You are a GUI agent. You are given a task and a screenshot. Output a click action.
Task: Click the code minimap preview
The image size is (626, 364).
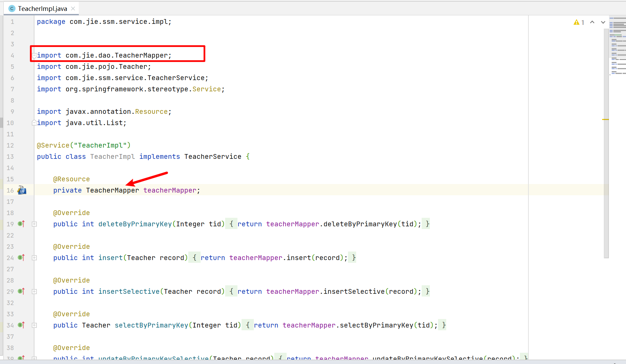[x=618, y=46]
